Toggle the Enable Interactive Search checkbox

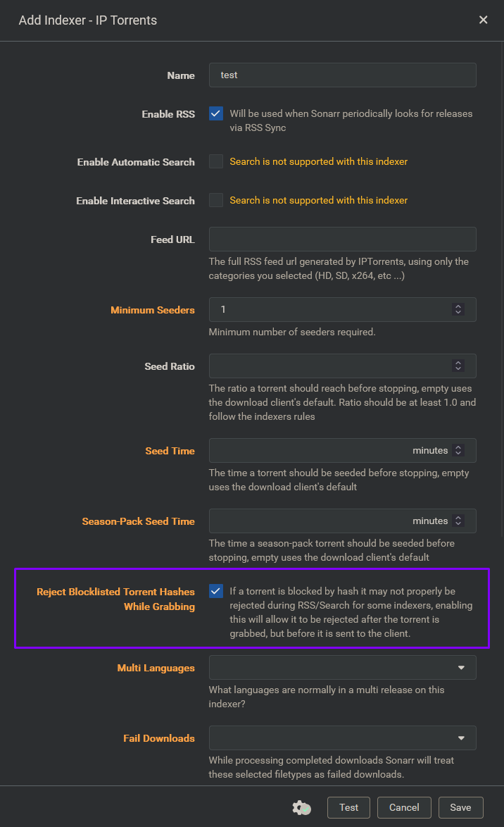(x=216, y=200)
